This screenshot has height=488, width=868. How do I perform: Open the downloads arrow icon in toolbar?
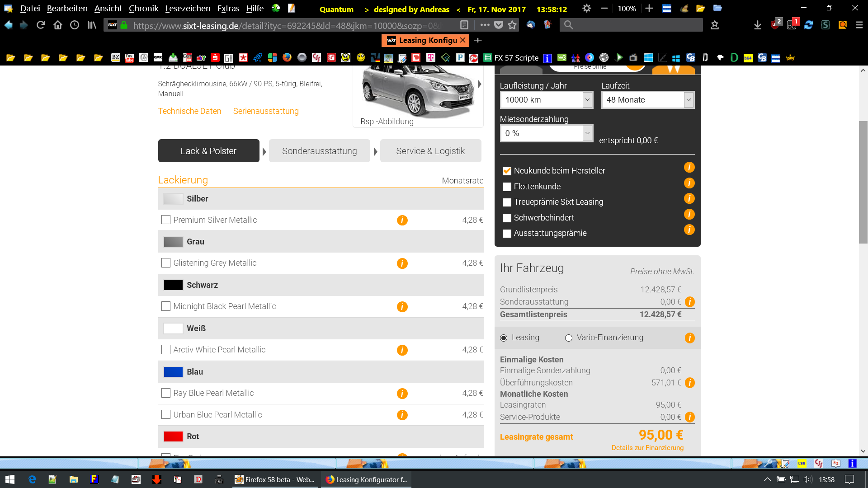(x=758, y=25)
